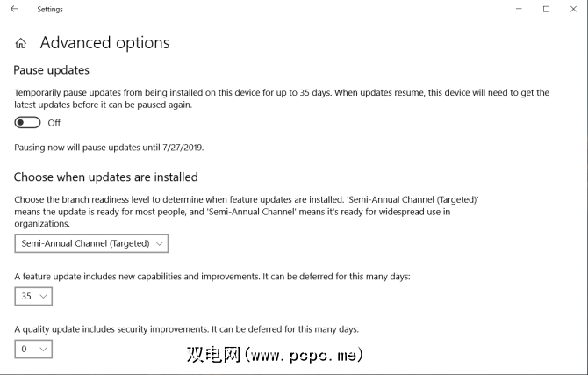Click the quality update description text
Screen dimensions: 588x375
(x=187, y=329)
